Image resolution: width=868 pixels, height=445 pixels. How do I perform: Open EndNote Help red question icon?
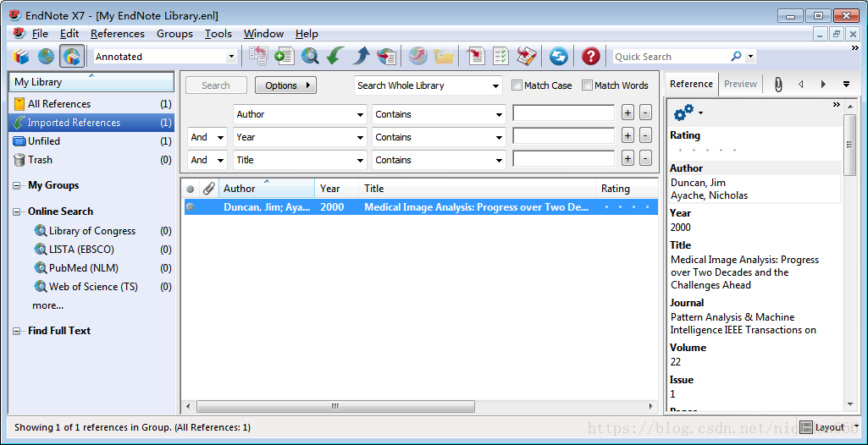click(x=590, y=57)
